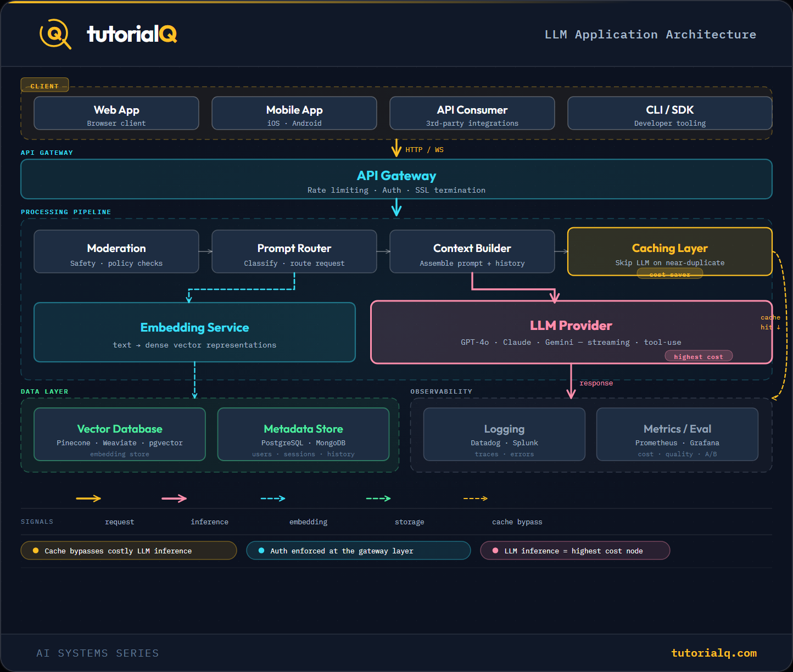The image size is (793, 672).
Task: Select the Metadata Store card
Action: [303, 434]
